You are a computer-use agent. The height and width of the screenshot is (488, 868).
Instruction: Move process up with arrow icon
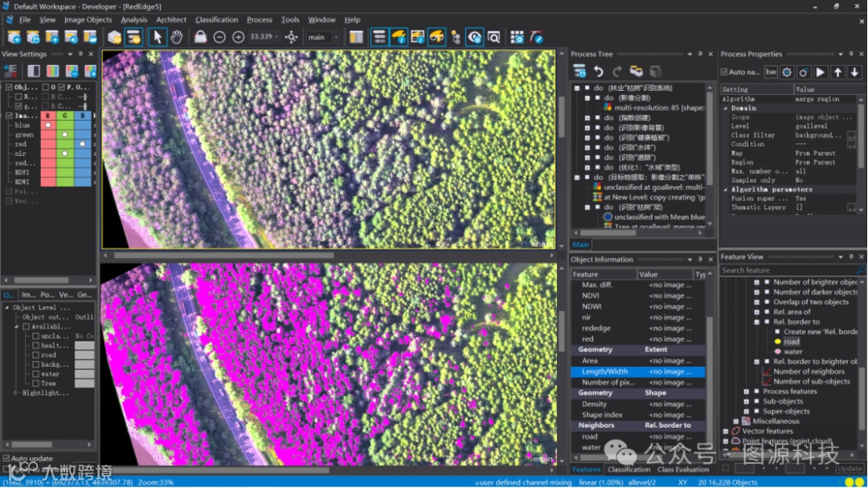[x=838, y=72]
